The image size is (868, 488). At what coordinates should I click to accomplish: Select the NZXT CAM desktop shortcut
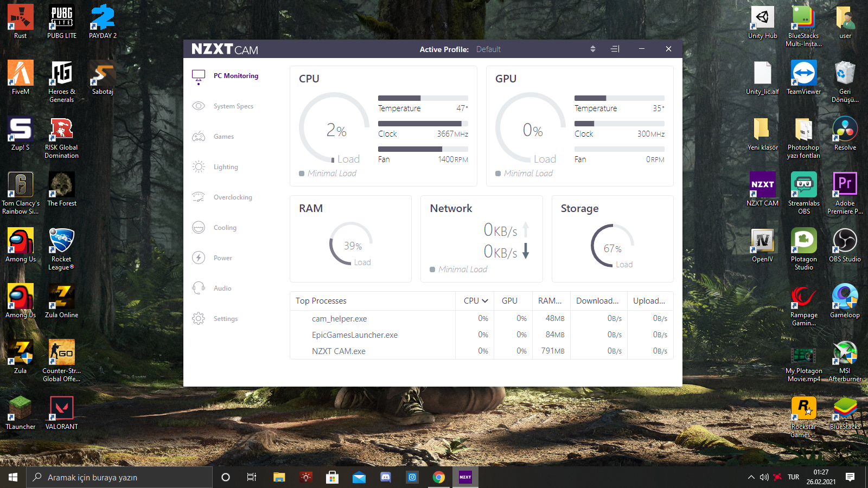[x=763, y=189]
